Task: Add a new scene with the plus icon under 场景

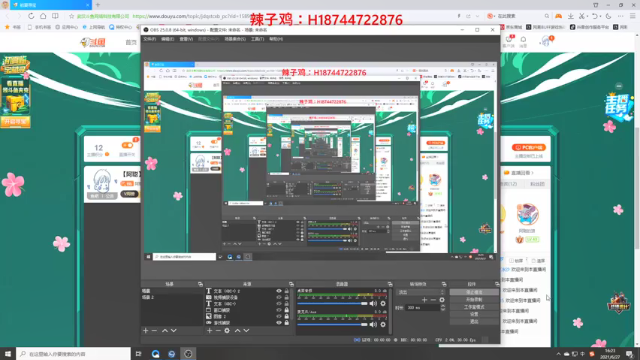Action: [x=146, y=331]
